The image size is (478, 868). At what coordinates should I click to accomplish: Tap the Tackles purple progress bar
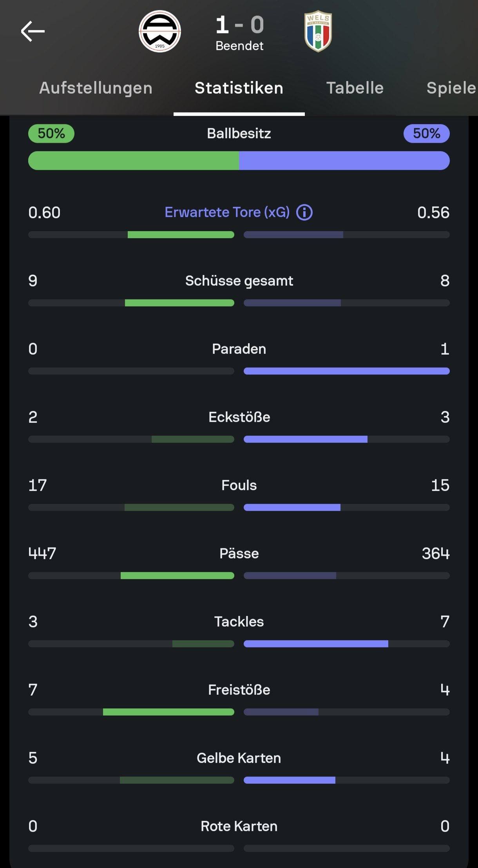pos(316,644)
